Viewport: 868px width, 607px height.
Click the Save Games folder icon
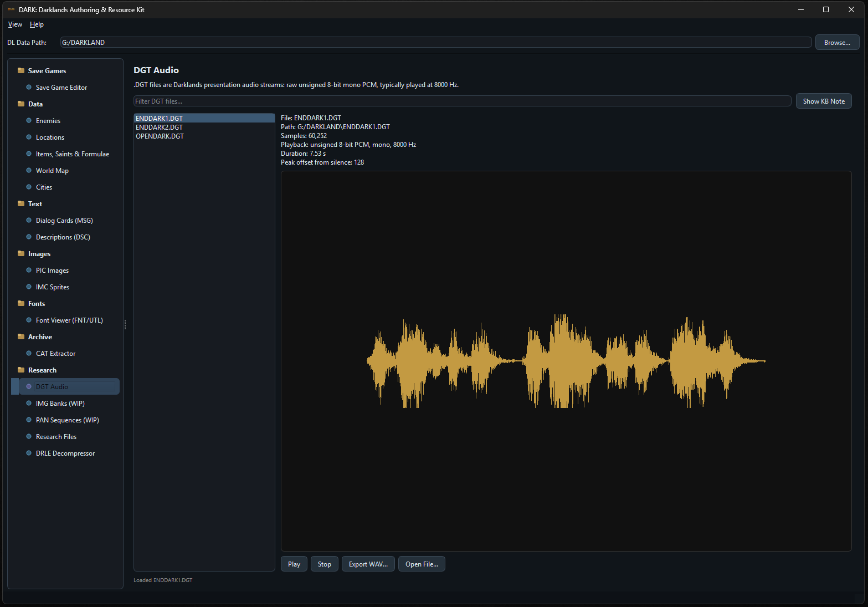coord(21,70)
